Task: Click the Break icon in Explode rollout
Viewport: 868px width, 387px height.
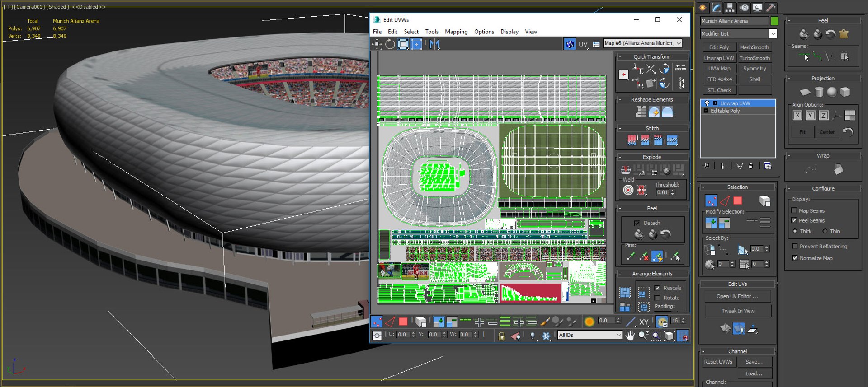Action: 626,169
